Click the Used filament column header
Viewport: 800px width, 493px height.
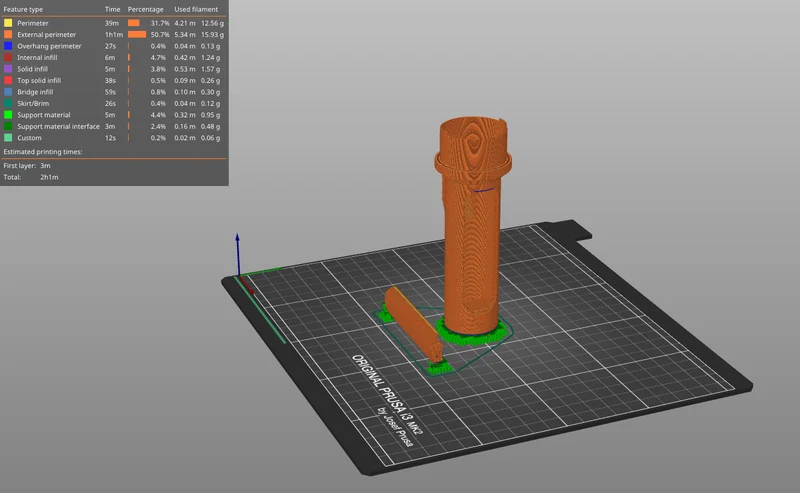pyautogui.click(x=196, y=9)
